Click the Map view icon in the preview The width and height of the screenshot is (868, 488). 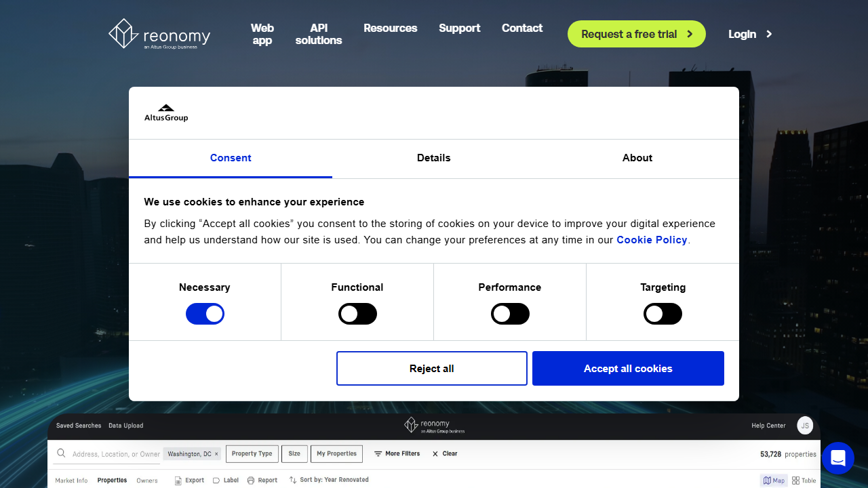(767, 481)
